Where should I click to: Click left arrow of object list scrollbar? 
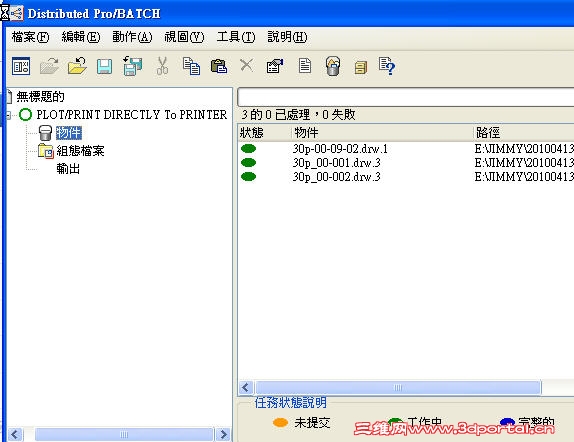pos(246,387)
